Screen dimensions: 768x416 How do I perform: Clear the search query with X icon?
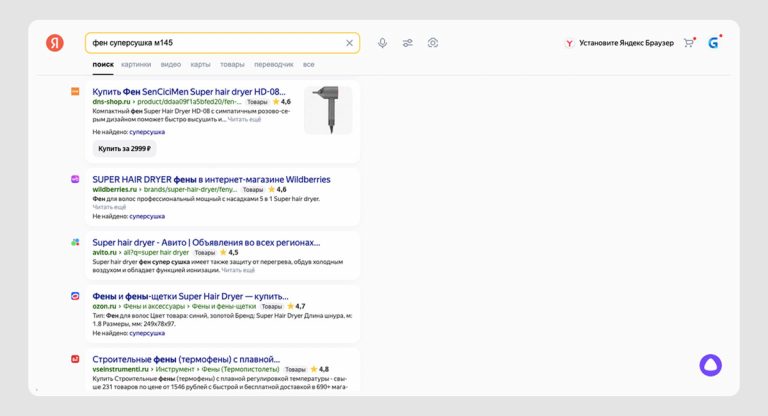click(x=349, y=43)
